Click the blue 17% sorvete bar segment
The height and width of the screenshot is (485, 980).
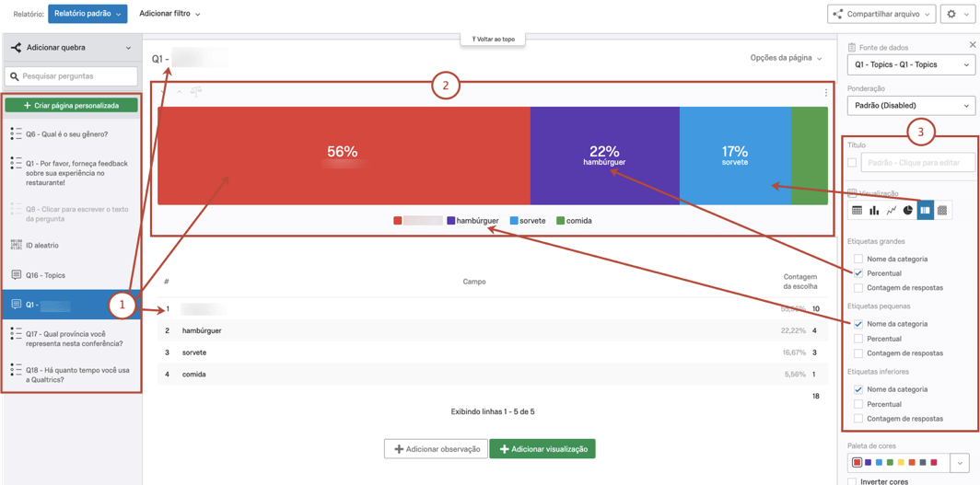point(735,156)
